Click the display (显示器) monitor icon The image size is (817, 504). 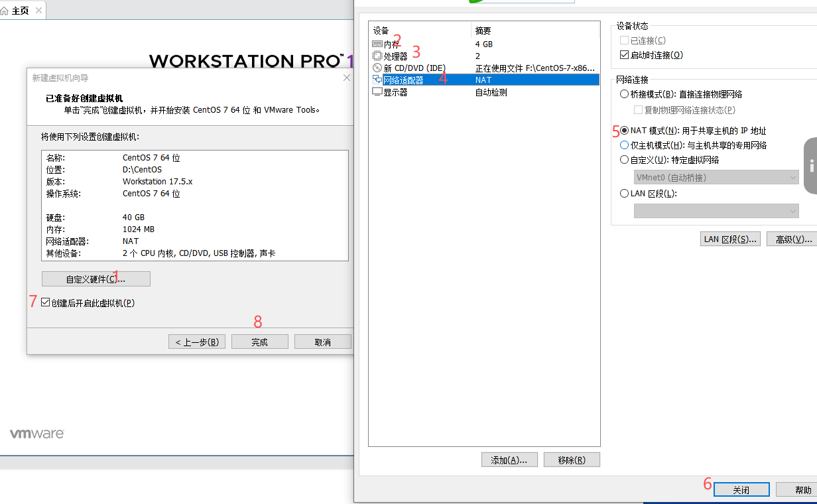[x=377, y=92]
